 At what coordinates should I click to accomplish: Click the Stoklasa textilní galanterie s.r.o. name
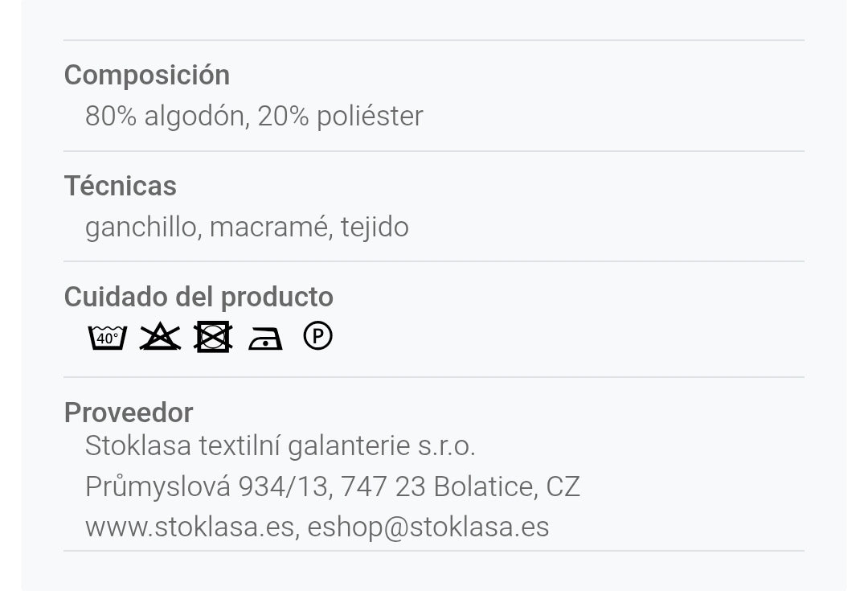(x=280, y=446)
